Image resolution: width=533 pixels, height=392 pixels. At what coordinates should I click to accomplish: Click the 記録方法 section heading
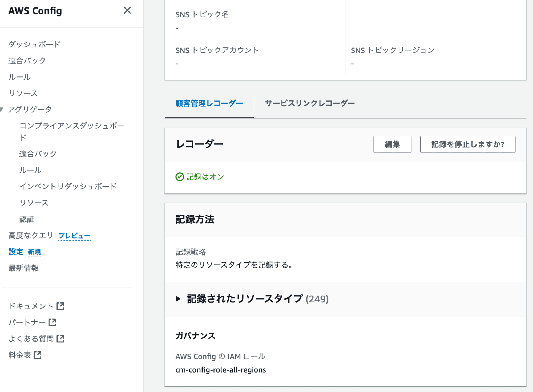tap(195, 219)
